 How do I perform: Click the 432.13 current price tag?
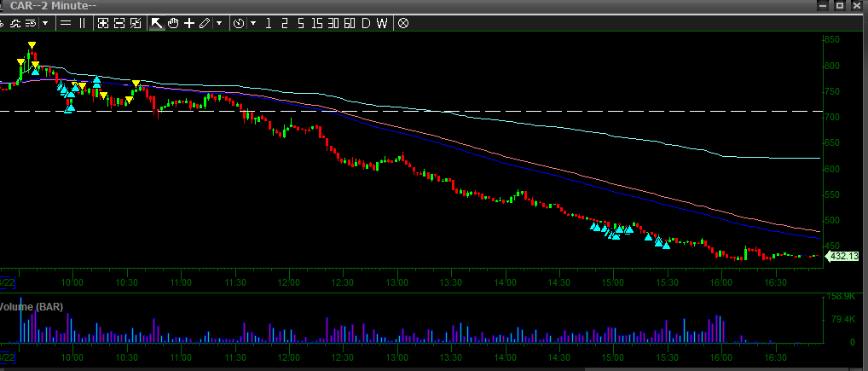[x=842, y=257]
